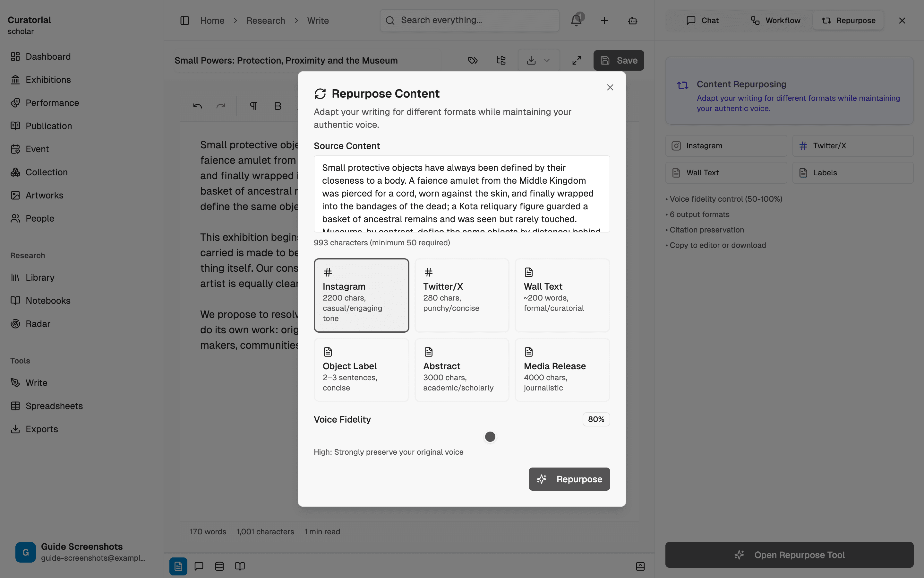Click the tags icon beside document title

click(473, 60)
